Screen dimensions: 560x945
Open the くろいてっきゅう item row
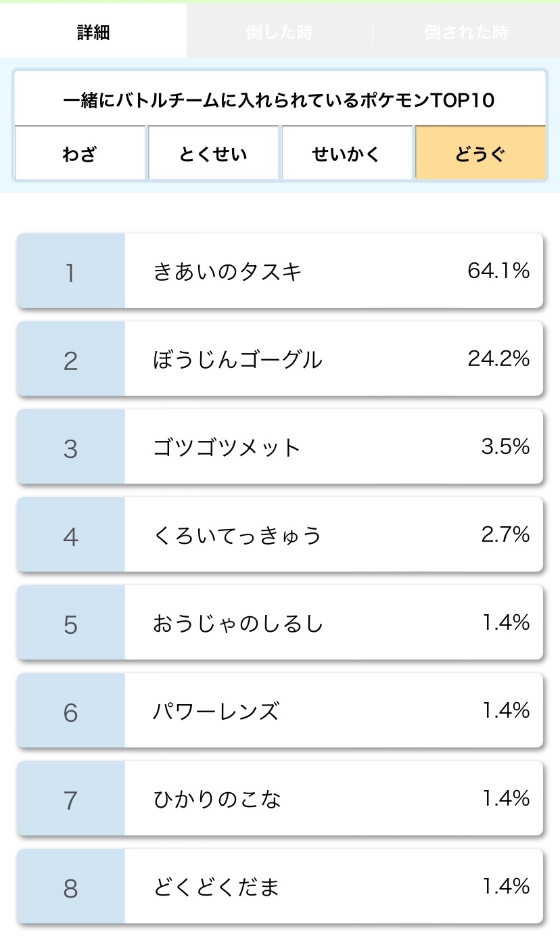click(x=280, y=535)
